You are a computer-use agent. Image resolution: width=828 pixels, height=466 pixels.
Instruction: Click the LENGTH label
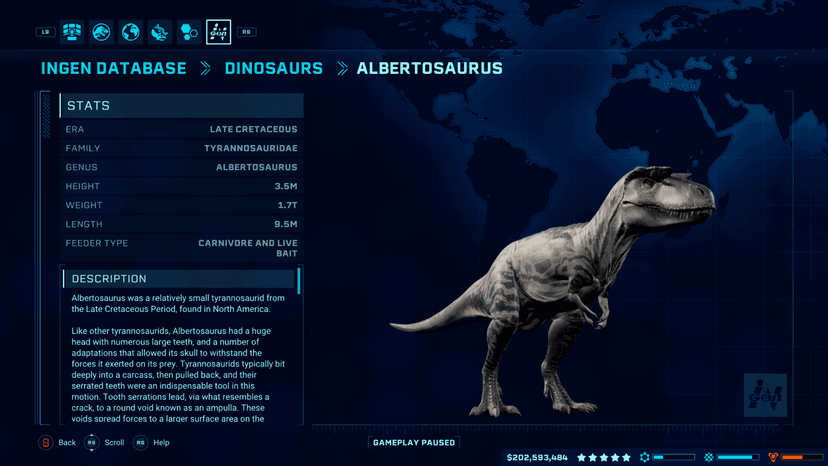[x=83, y=225]
